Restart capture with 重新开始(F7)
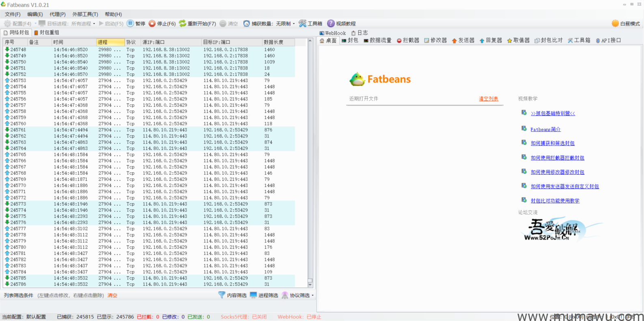This screenshot has height=321, width=644. tap(197, 24)
